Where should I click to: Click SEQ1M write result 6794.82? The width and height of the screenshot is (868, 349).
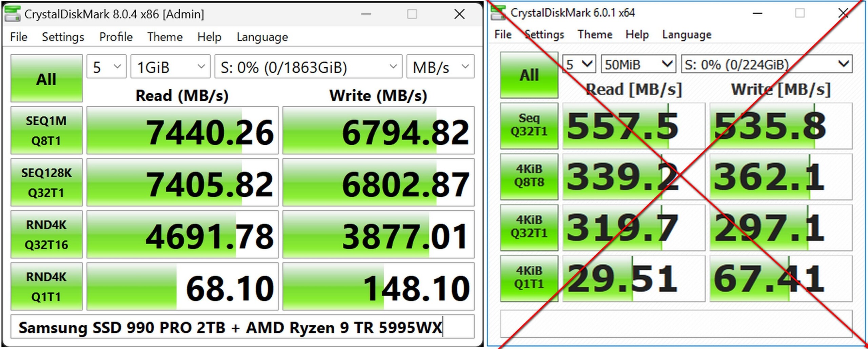pyautogui.click(x=378, y=130)
